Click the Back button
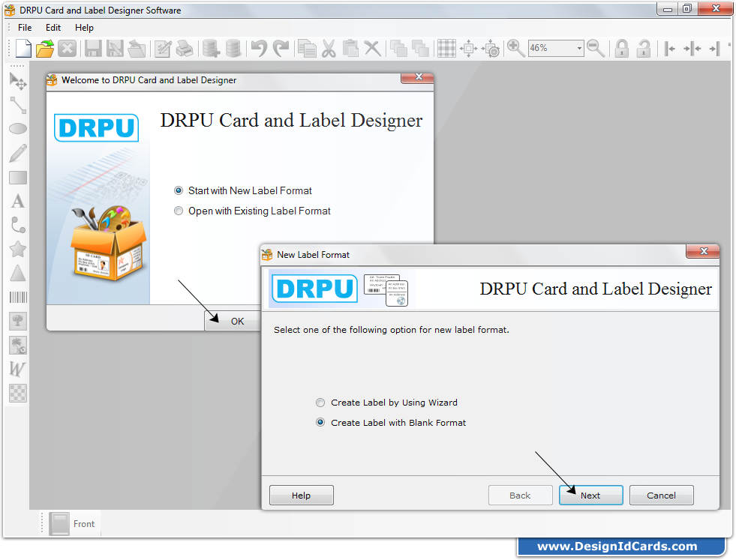Viewport: 736px width, 560px height. click(x=520, y=496)
